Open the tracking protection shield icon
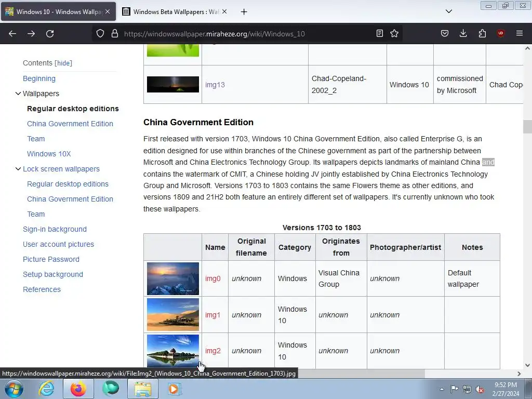The image size is (532, 399). coord(100,34)
